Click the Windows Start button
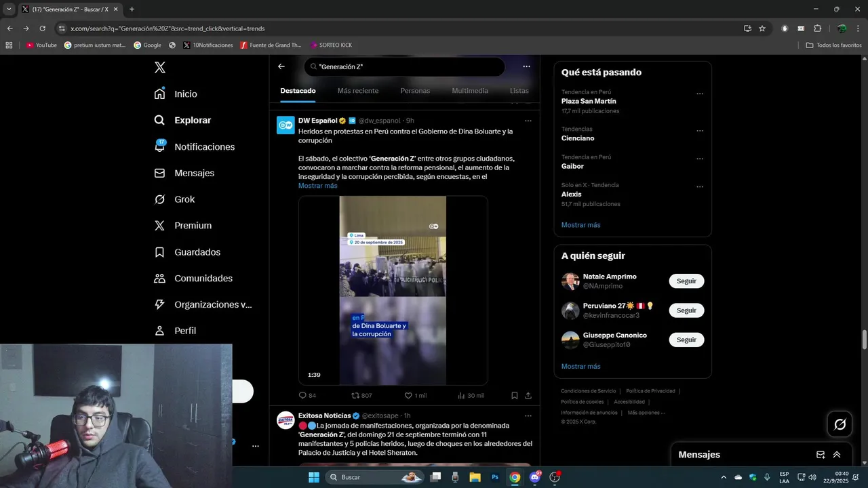Viewport: 868px width, 488px height. [x=314, y=477]
